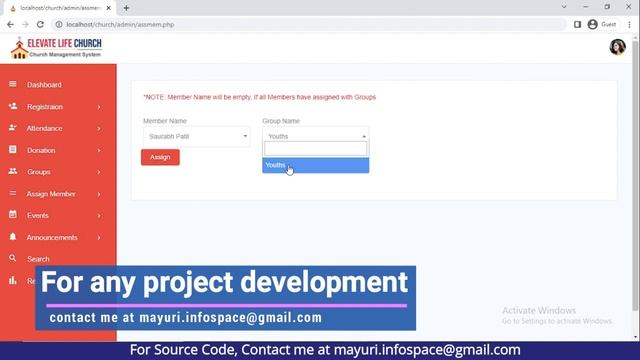Toggle the browser side panel icon
The width and height of the screenshot is (640, 360).
[x=577, y=24]
